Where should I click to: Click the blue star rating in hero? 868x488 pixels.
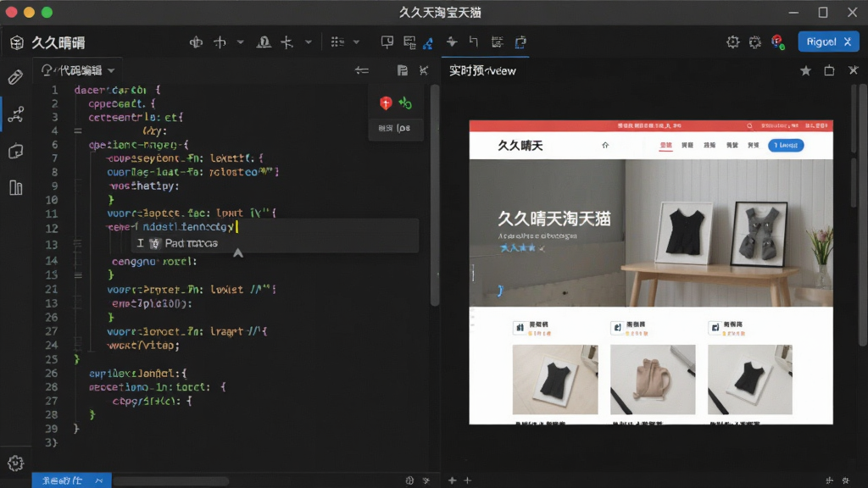521,248
